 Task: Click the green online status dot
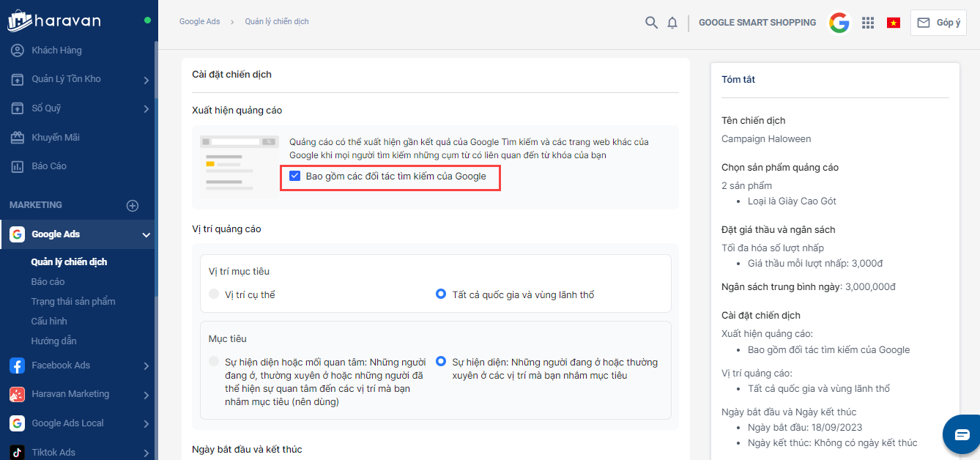click(x=147, y=20)
